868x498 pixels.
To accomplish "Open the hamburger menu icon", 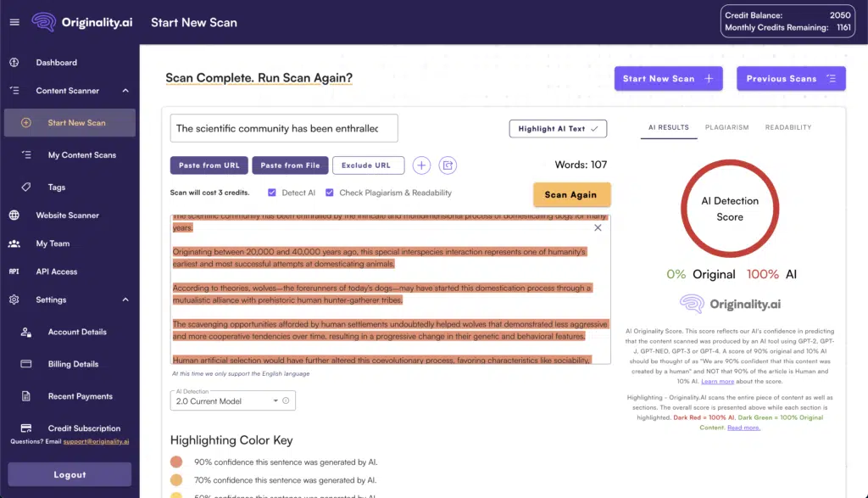I will click(x=14, y=22).
